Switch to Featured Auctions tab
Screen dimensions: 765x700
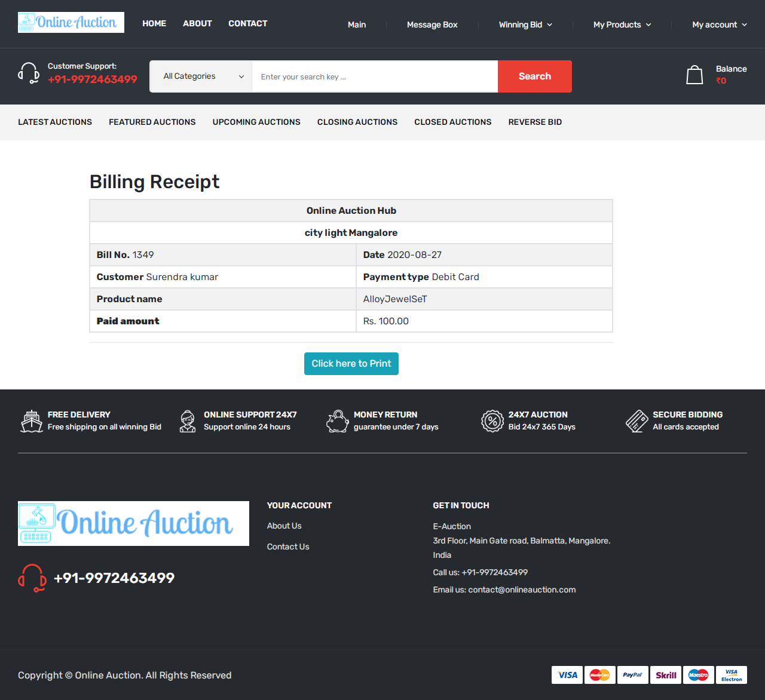coord(152,122)
